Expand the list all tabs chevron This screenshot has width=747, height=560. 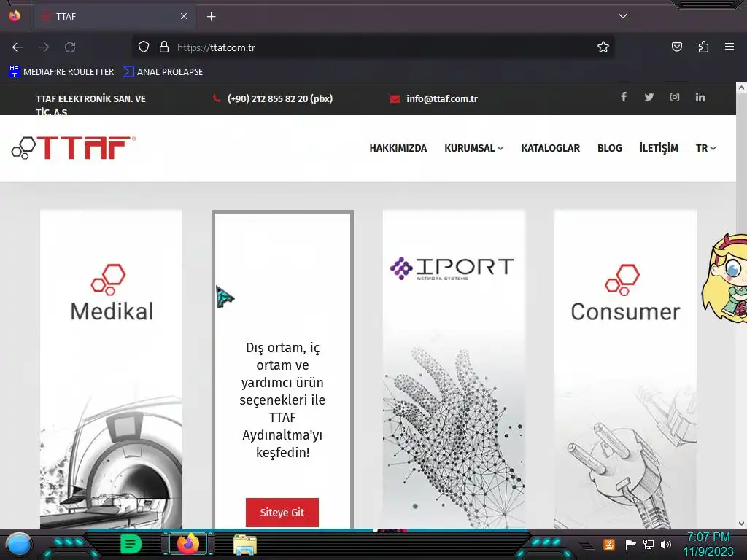(x=623, y=16)
